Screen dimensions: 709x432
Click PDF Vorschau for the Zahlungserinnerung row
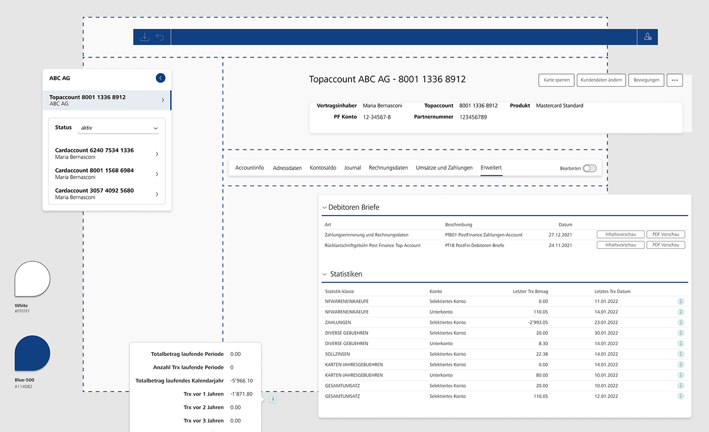[x=666, y=234]
